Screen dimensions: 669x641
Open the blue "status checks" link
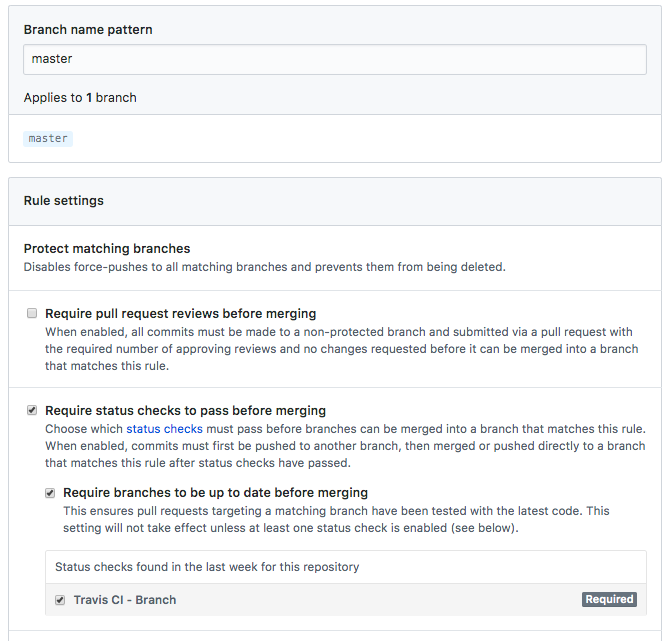(x=164, y=429)
